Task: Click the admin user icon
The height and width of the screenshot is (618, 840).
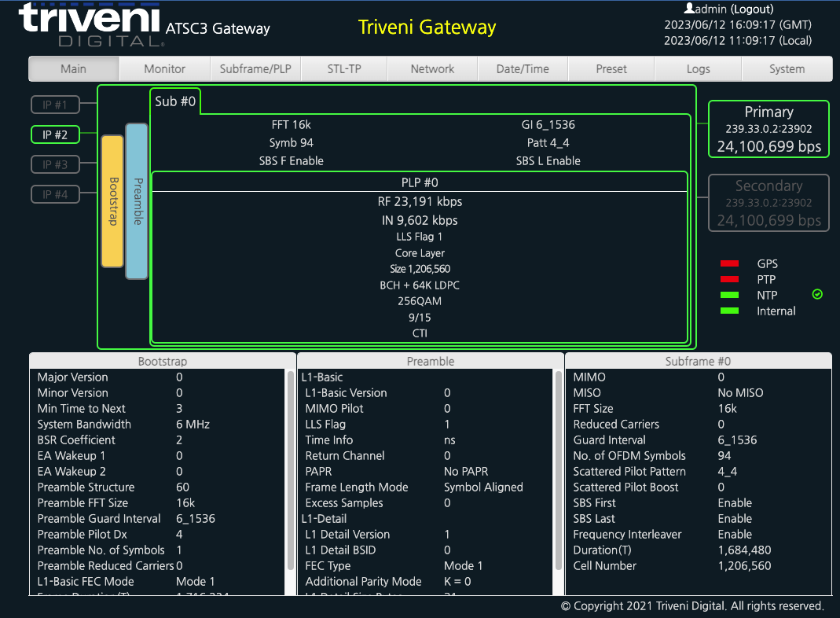Action: tap(689, 8)
